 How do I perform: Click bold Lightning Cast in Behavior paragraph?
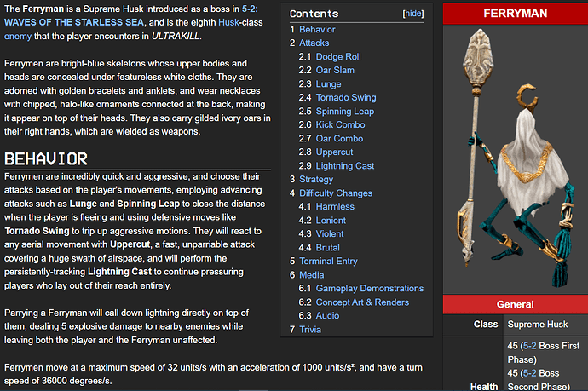(119, 272)
